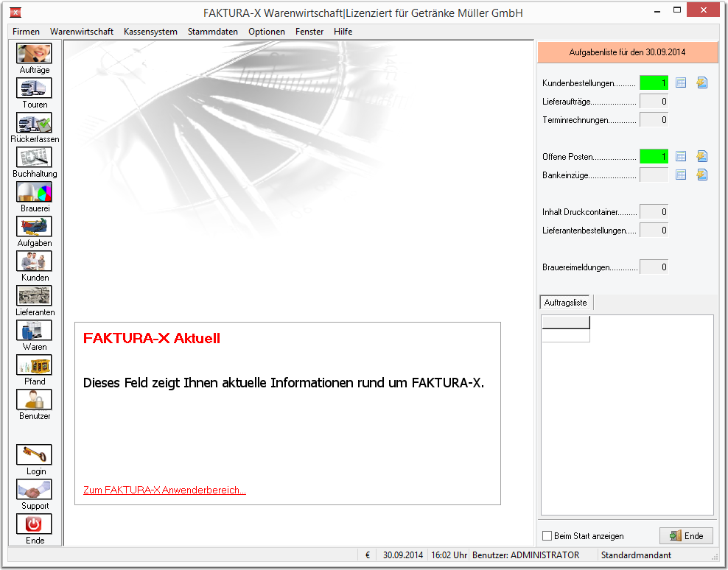Open the Aufgaben icon

pos(34,227)
